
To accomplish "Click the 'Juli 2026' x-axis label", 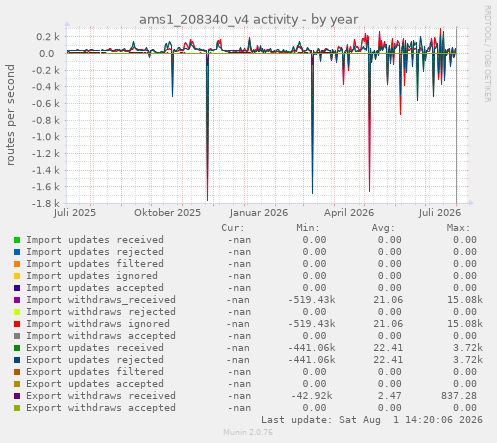I will 440,213.
